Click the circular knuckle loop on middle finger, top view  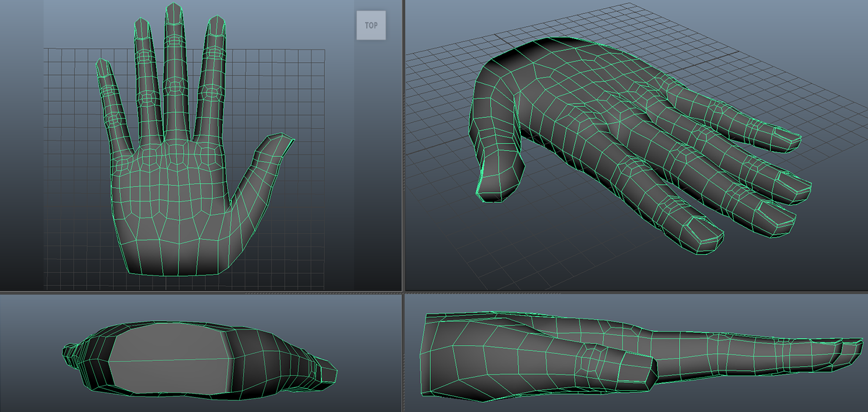coord(174,88)
